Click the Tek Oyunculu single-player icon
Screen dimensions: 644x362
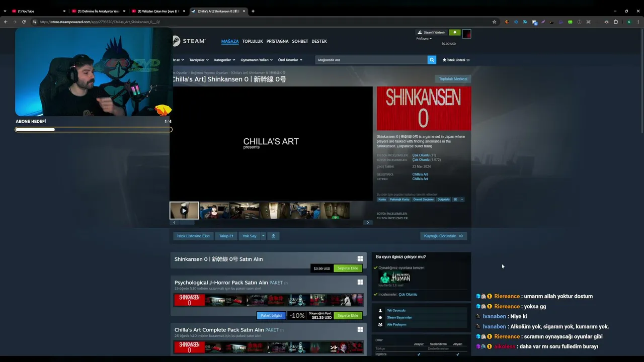380,310
